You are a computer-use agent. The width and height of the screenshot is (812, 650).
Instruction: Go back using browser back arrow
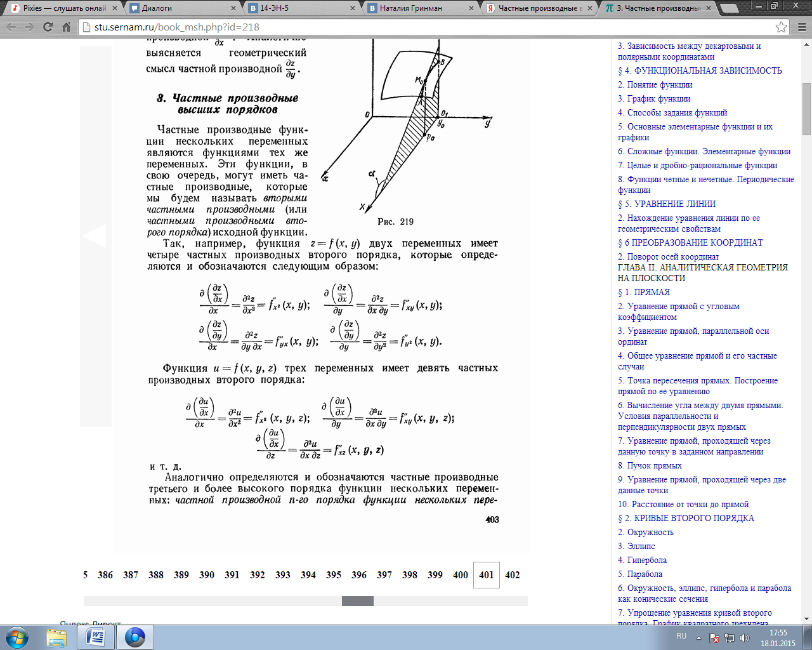click(11, 27)
